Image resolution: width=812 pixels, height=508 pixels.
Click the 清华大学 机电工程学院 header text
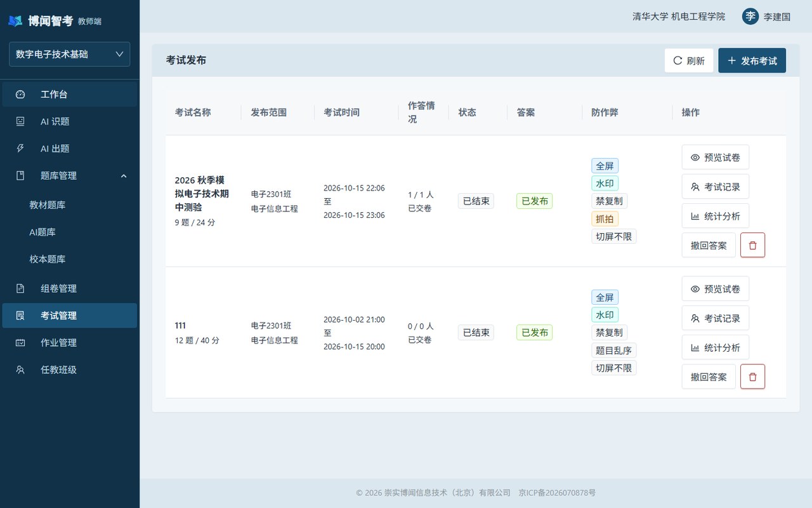click(x=679, y=17)
